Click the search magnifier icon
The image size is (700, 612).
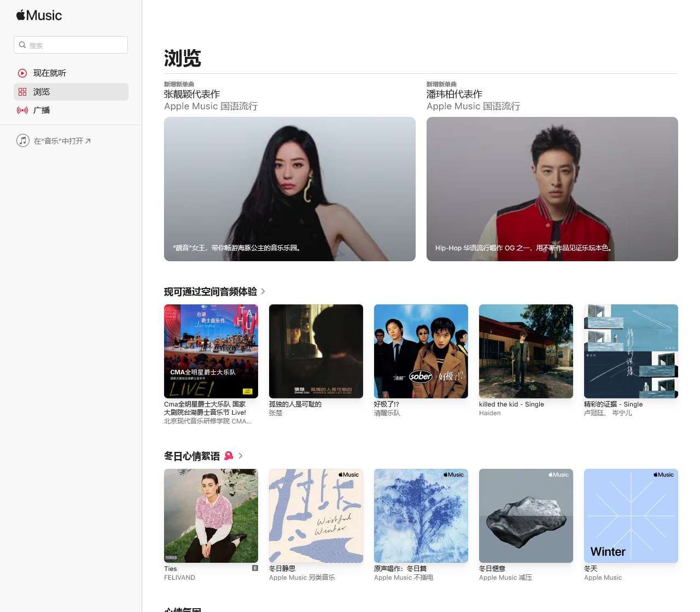coord(22,45)
